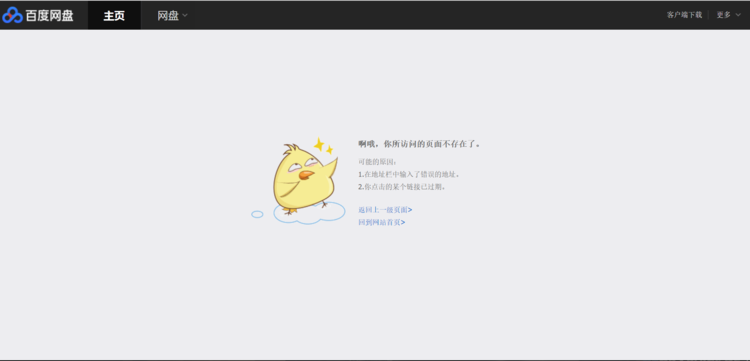This screenshot has height=361, width=750.
Task: Click the 啊哦，你所访问的页面不存在了 heading
Action: [419, 144]
